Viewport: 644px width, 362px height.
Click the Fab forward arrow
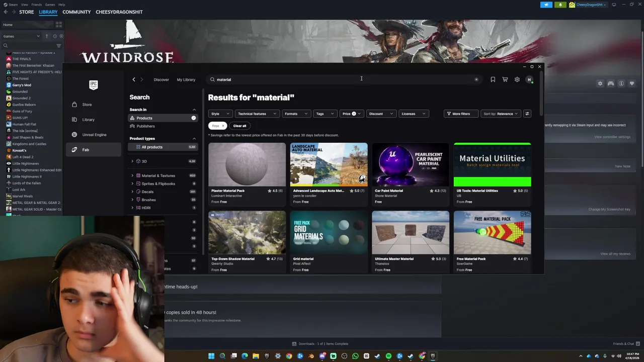pos(141,79)
